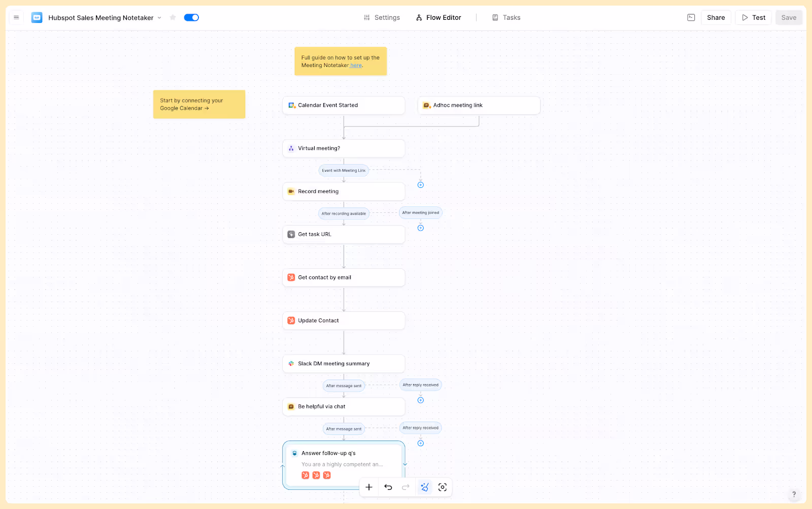Select After message sent under Be helpful
Screen dimensions: 812x509
pos(344,429)
